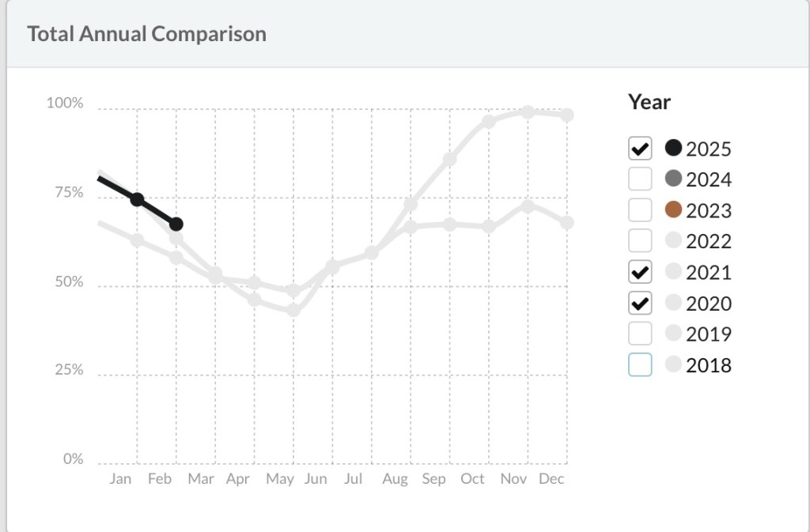Uncheck the 2025 year checkbox
The image size is (810, 532).
click(x=640, y=148)
